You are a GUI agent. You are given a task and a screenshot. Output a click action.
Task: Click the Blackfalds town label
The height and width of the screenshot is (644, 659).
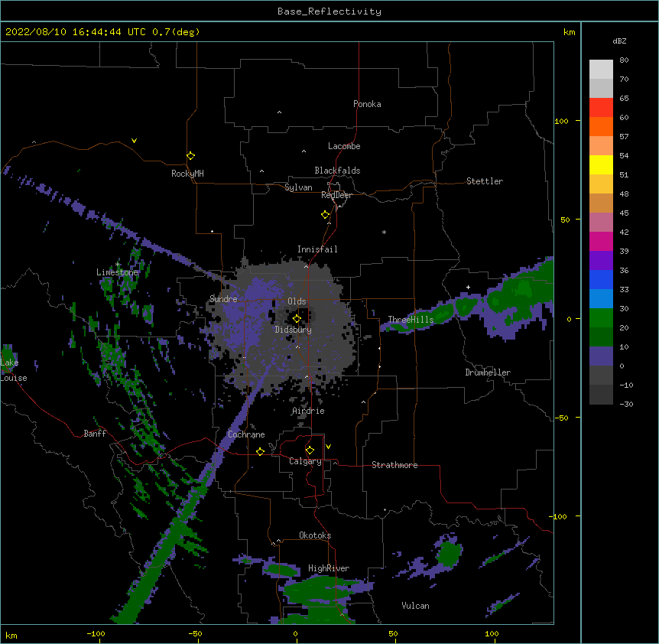[x=337, y=171]
